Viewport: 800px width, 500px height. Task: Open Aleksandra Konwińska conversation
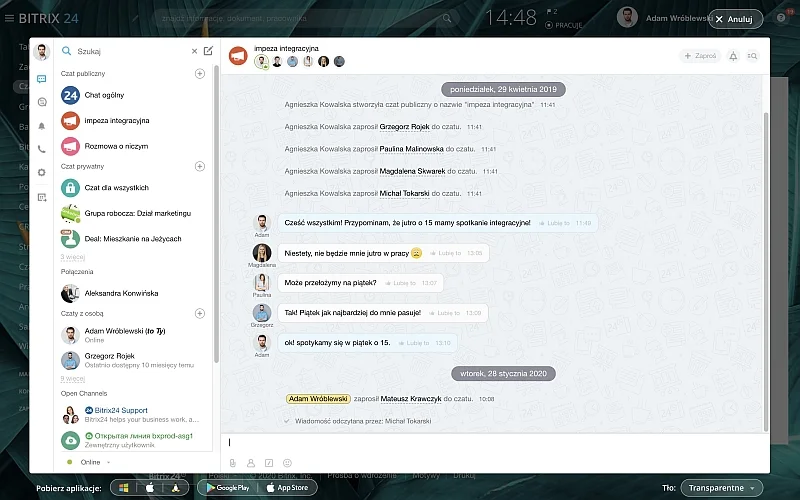click(133, 293)
